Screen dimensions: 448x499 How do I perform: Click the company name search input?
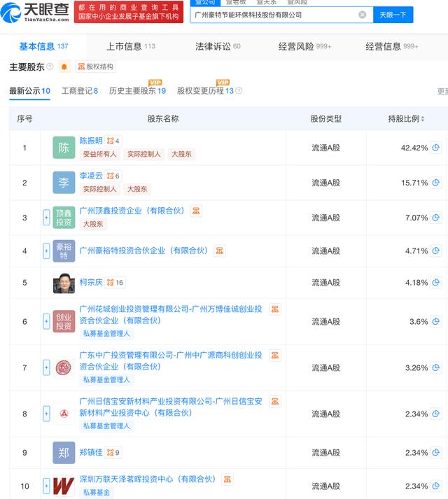(x=273, y=15)
